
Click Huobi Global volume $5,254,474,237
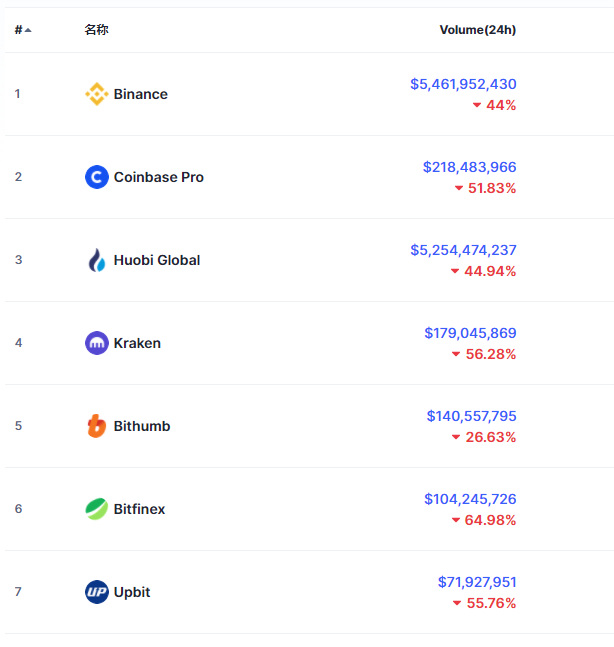[463, 250]
